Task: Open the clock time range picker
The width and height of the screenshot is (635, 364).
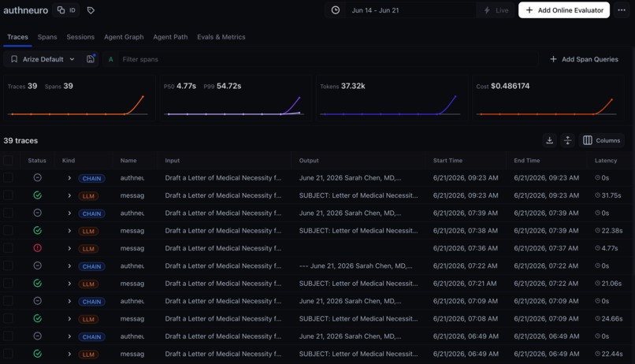Action: [336, 10]
